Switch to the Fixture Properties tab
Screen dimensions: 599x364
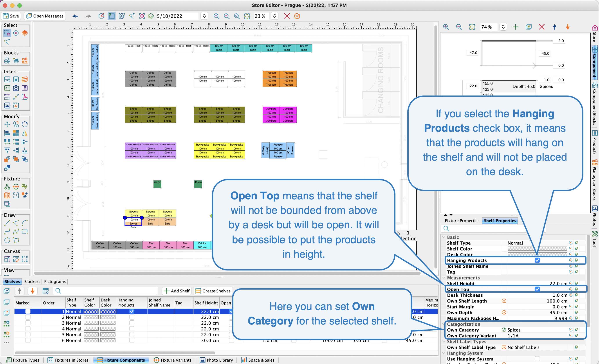click(x=462, y=221)
